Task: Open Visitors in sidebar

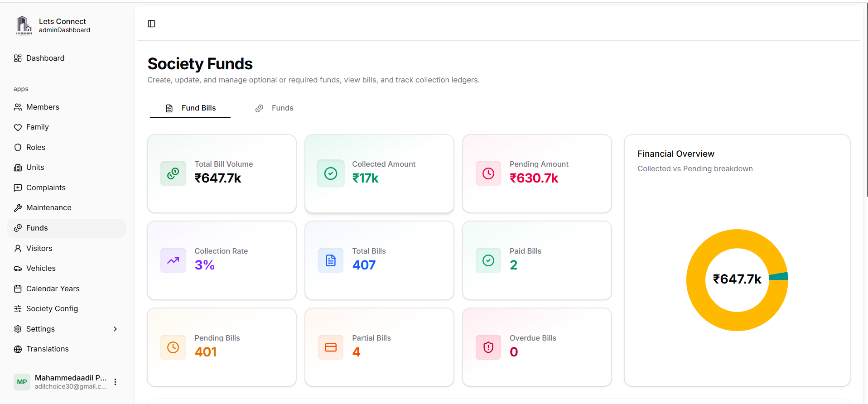Action: (x=67, y=248)
